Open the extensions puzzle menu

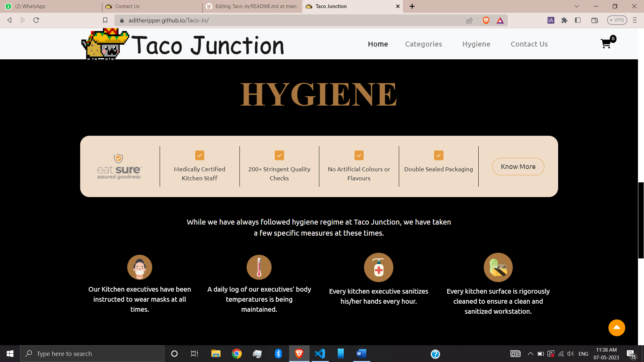coord(564,20)
